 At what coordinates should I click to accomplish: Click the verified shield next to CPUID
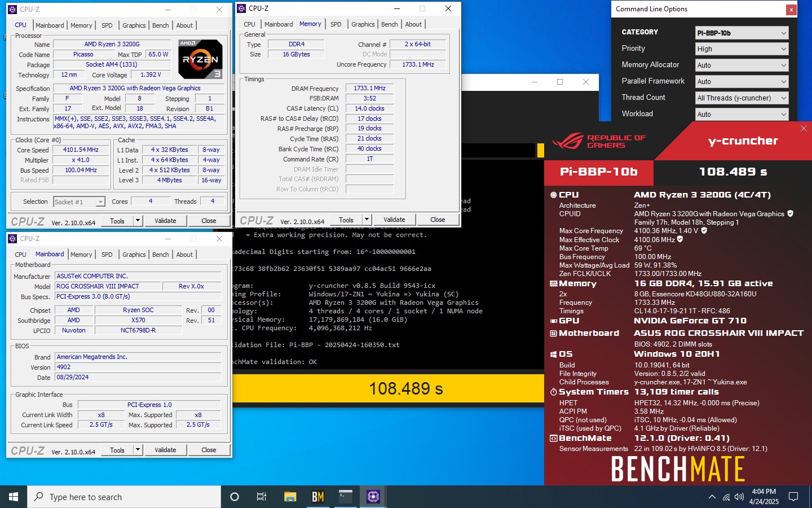[791, 213]
